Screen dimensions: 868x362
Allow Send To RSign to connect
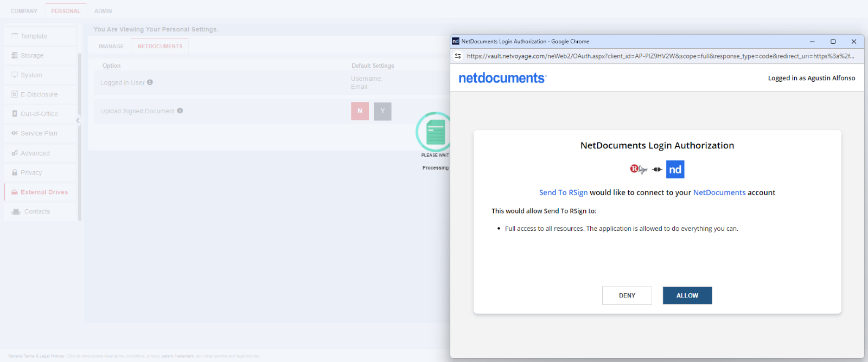687,295
